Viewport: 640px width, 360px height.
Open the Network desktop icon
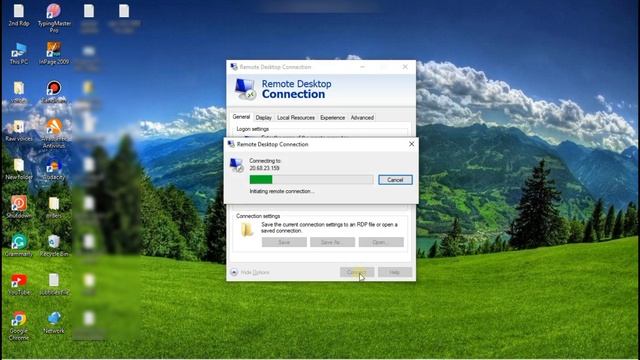pyautogui.click(x=54, y=322)
